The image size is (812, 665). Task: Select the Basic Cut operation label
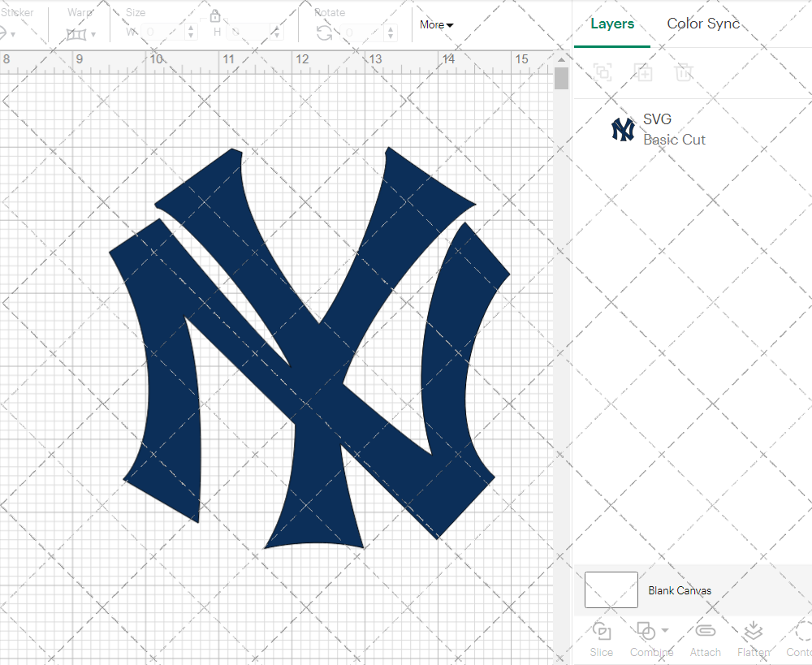pyautogui.click(x=674, y=140)
